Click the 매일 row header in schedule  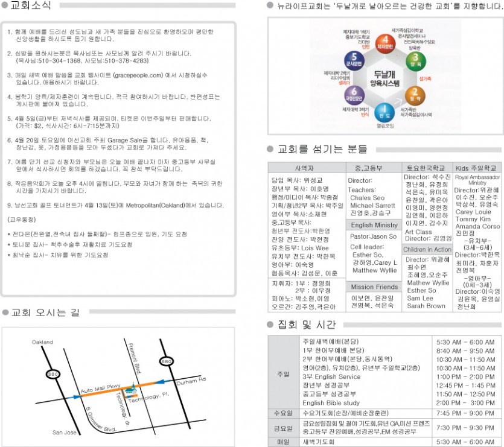coord(283,442)
